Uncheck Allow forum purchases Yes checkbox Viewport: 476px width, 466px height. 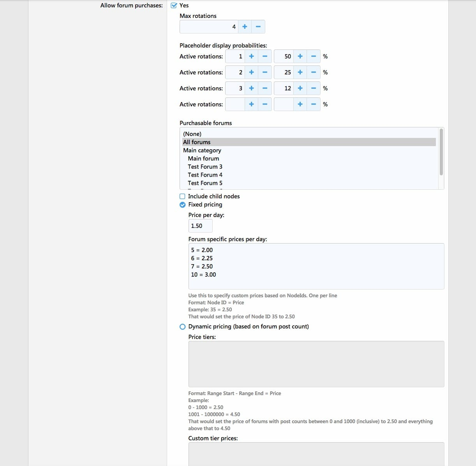(174, 5)
